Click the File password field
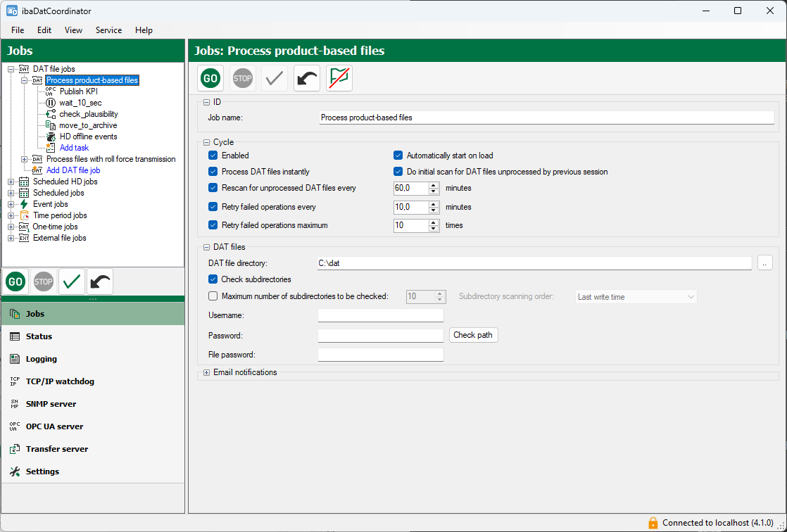The height and width of the screenshot is (532, 787). pyautogui.click(x=380, y=355)
